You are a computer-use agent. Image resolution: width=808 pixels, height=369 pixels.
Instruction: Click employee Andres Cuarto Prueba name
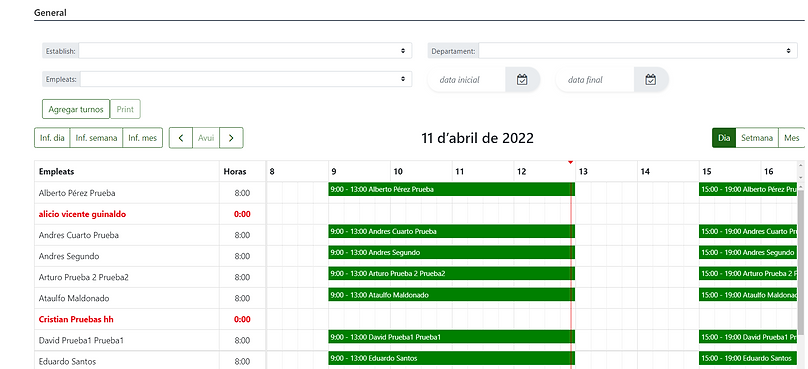(79, 235)
